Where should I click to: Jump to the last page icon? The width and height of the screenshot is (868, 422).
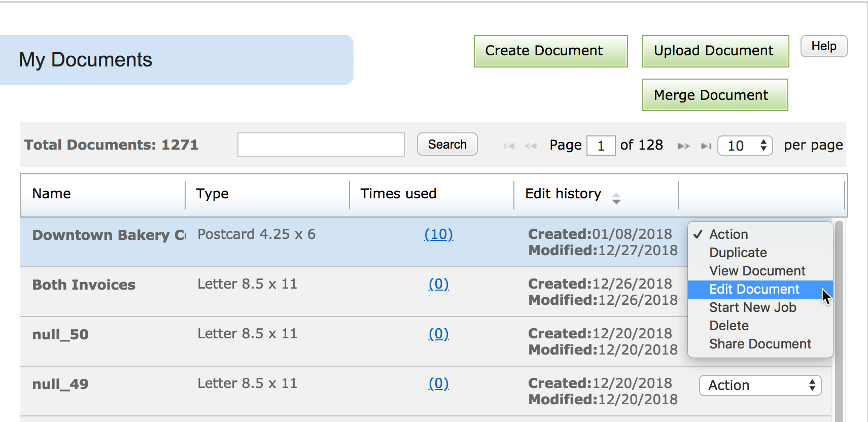[x=706, y=146]
